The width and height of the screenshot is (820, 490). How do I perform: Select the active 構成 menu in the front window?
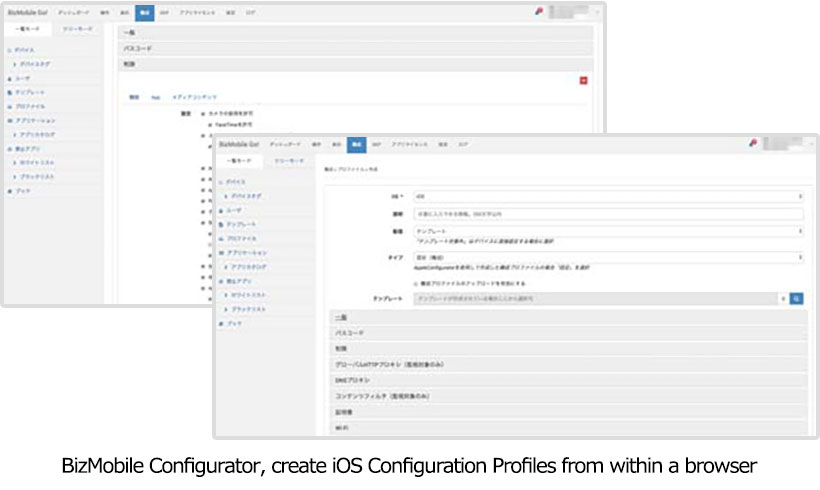[357, 144]
